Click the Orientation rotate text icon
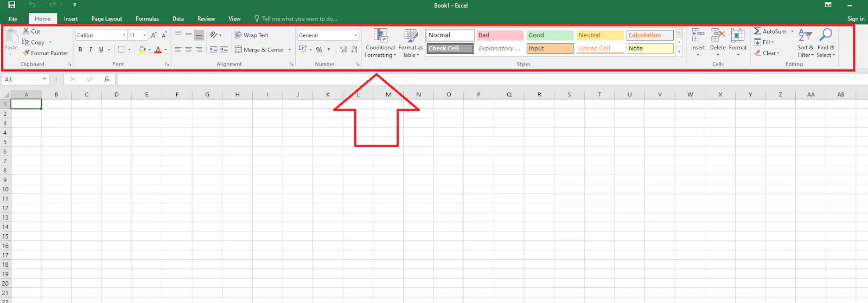Screen dimensions: 868x303 (x=214, y=35)
